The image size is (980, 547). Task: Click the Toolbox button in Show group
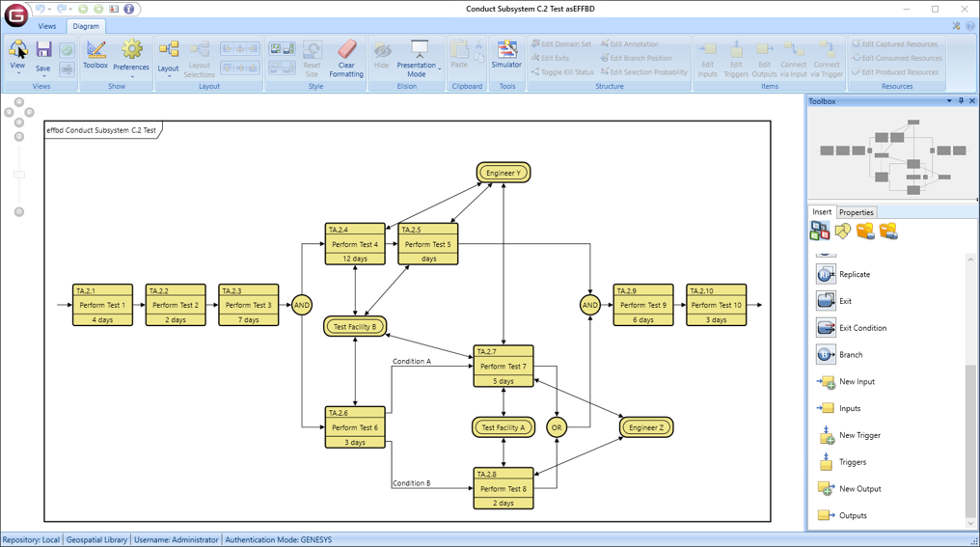coord(95,55)
